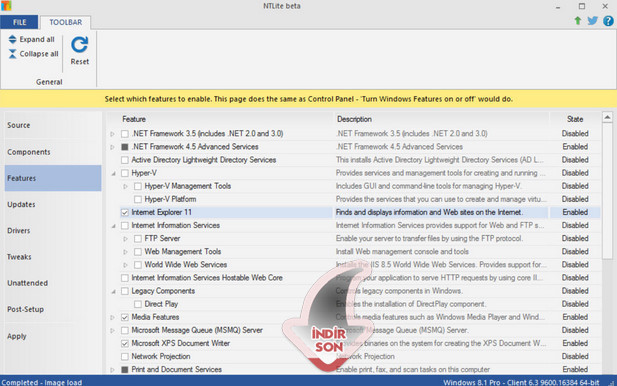This screenshot has width=617, height=386.
Task: Open Components page
Action: point(53,152)
